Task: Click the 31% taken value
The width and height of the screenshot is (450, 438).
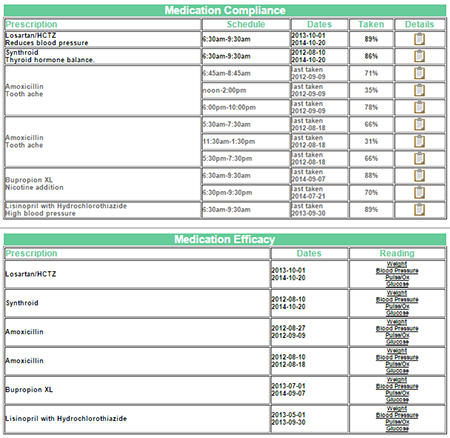Action: [x=371, y=141]
